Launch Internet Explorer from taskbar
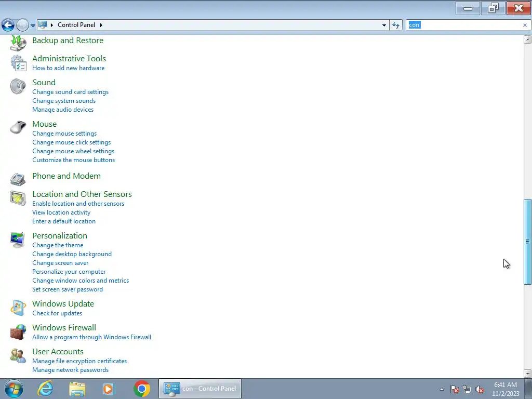Image resolution: width=532 pixels, height=399 pixels. [x=45, y=389]
